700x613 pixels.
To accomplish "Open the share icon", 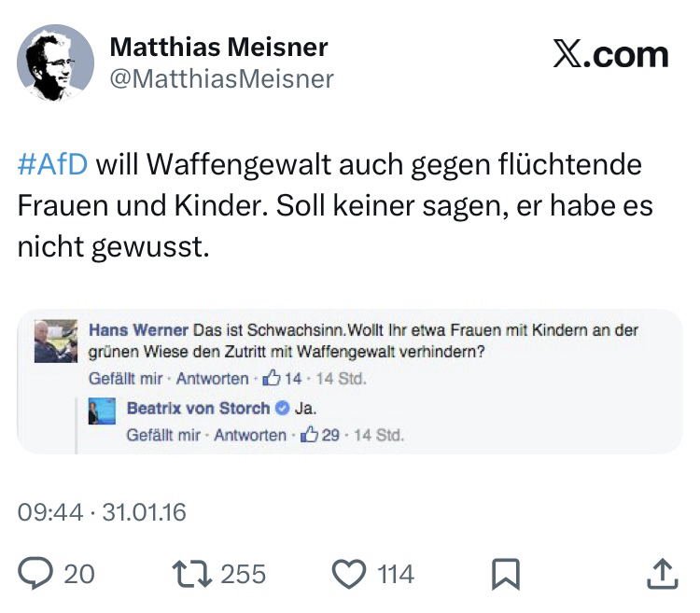I will tap(661, 573).
